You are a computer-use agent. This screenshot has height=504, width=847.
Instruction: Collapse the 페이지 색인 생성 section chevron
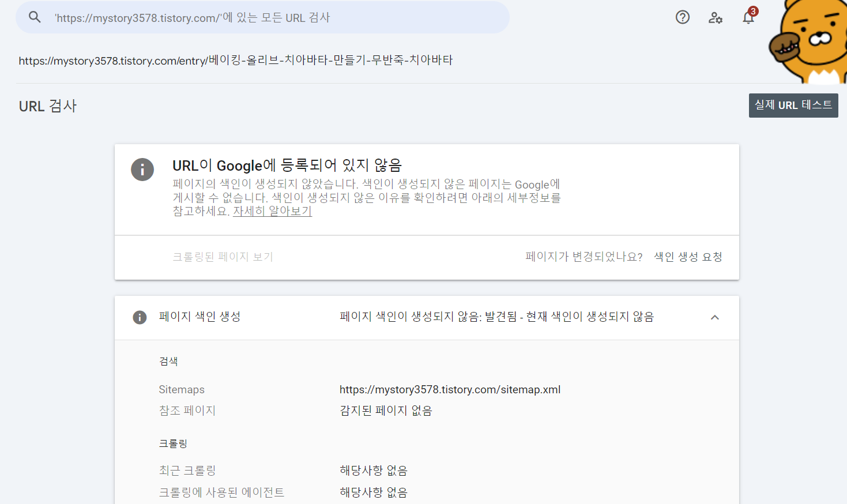pos(715,317)
